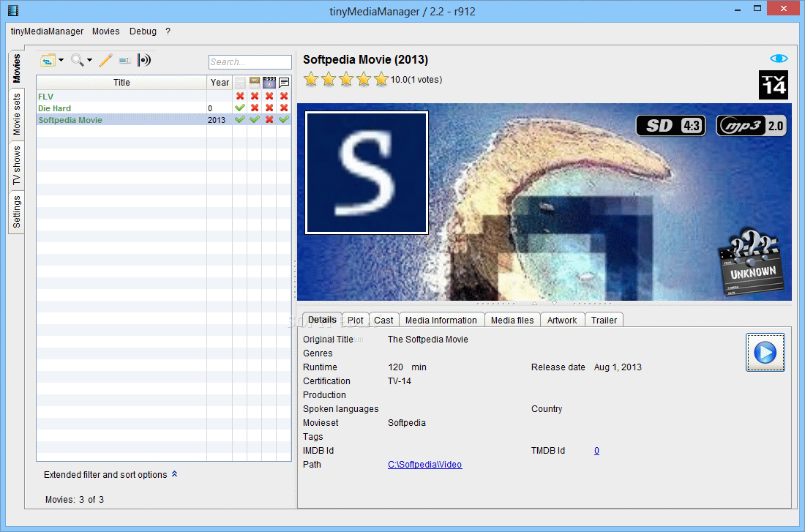The height and width of the screenshot is (532, 805).
Task: Click the red X trailer status for Softpedia Movie
Action: [269, 120]
